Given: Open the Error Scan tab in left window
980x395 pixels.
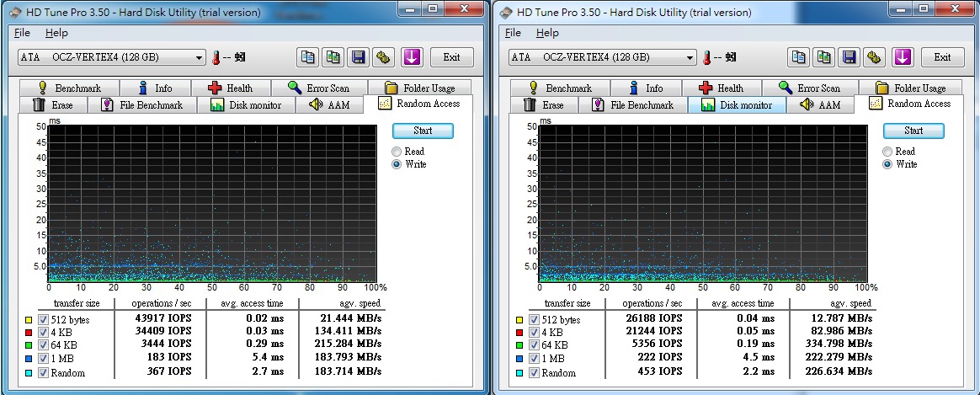Looking at the screenshot, I should point(319,88).
